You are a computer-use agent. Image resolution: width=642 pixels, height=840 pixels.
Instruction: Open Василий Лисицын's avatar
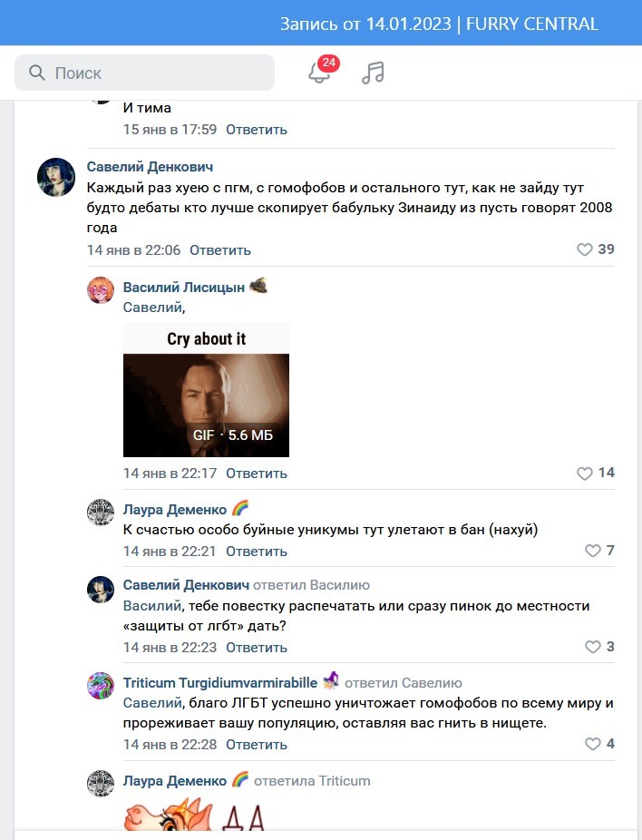click(101, 290)
